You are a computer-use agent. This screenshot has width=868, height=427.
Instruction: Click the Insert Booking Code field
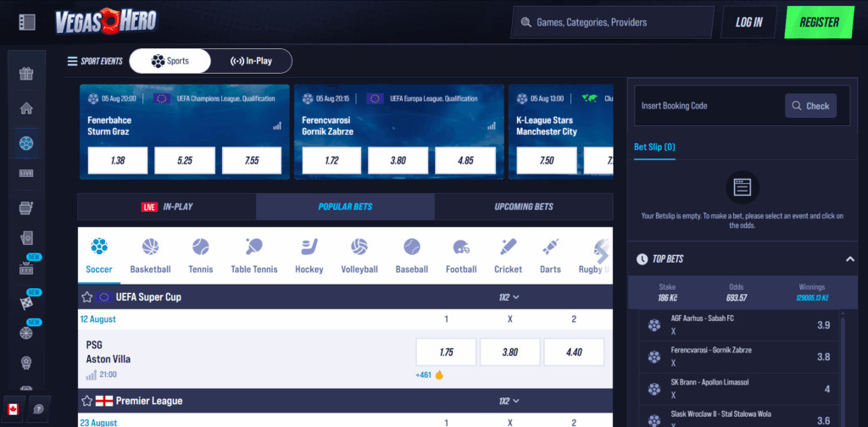pyautogui.click(x=709, y=106)
